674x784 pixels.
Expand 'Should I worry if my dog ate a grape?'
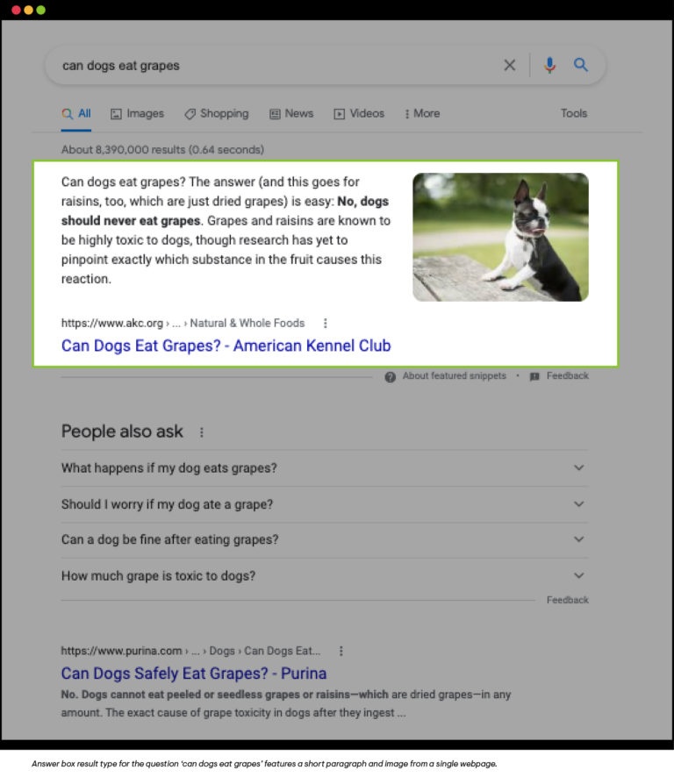pos(325,504)
